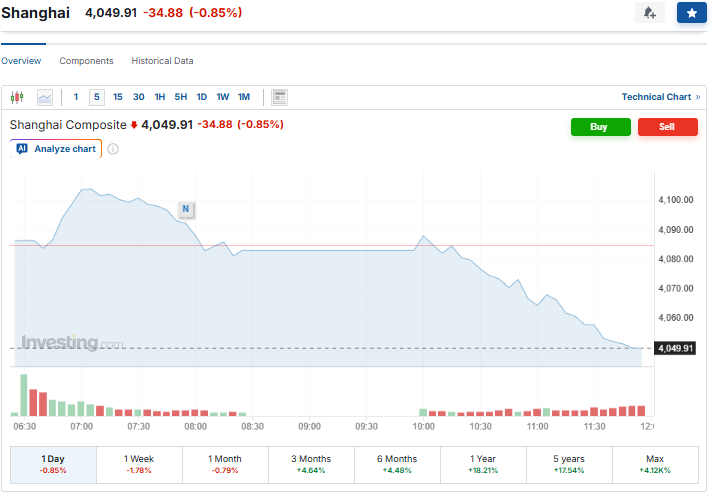
Task: Select the 1 Week range
Action: (139, 465)
